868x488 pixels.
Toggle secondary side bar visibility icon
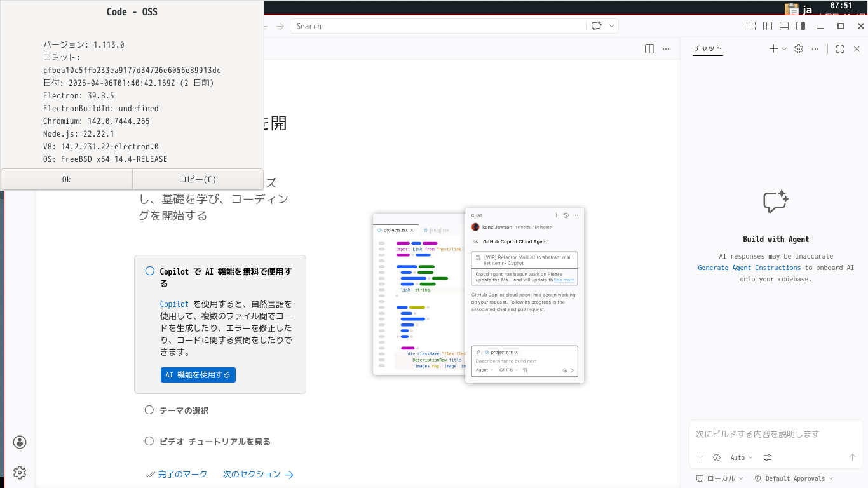[x=801, y=26]
